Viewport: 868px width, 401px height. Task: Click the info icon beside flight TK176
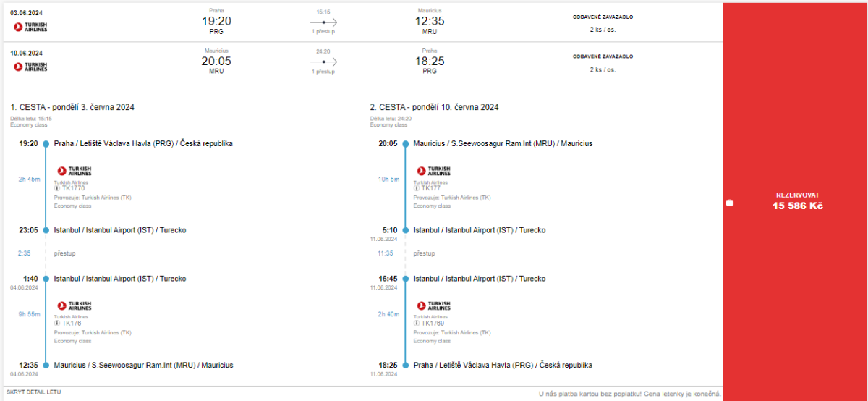[57, 323]
